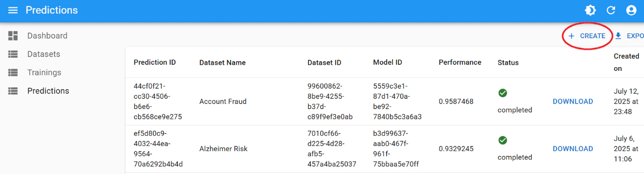
Task: Sort by Prediction ID column header
Action: coord(155,62)
